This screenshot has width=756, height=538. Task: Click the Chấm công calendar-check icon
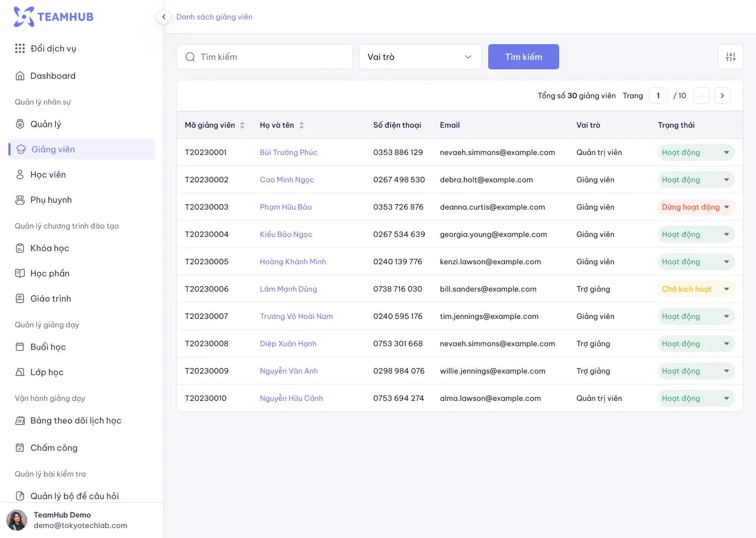20,448
